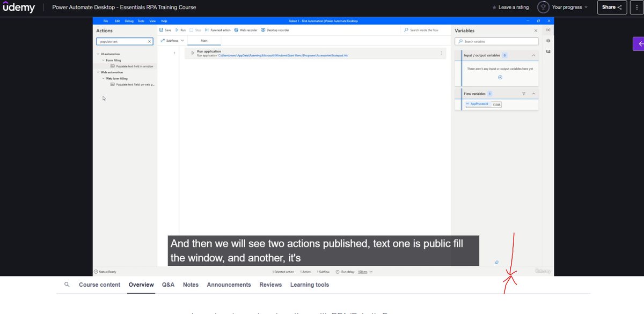644x314 pixels.
Task: Collapse the Flow variables section
Action: coord(533,94)
